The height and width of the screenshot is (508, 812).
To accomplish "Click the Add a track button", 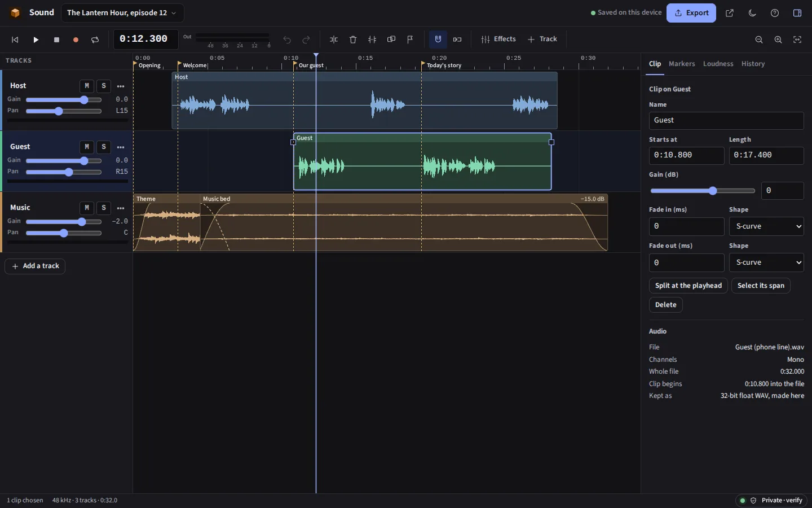I will point(35,266).
